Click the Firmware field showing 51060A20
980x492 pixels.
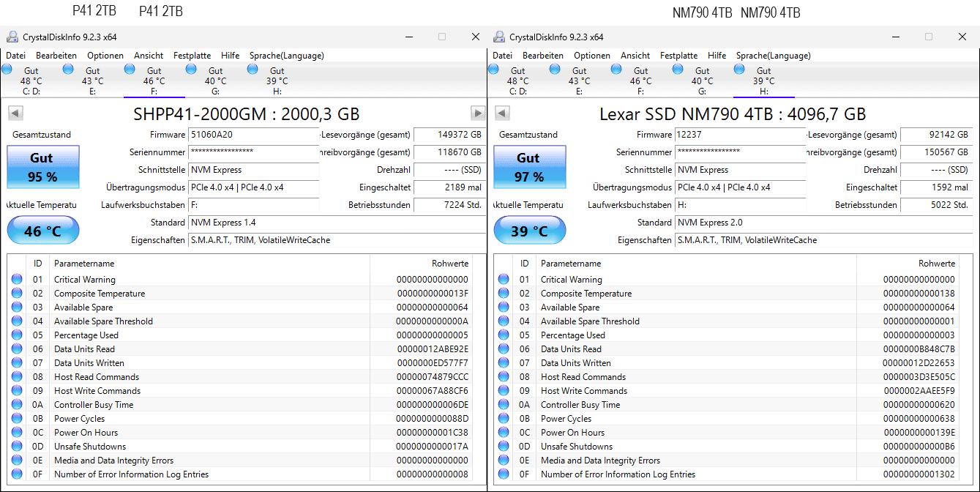coord(253,135)
